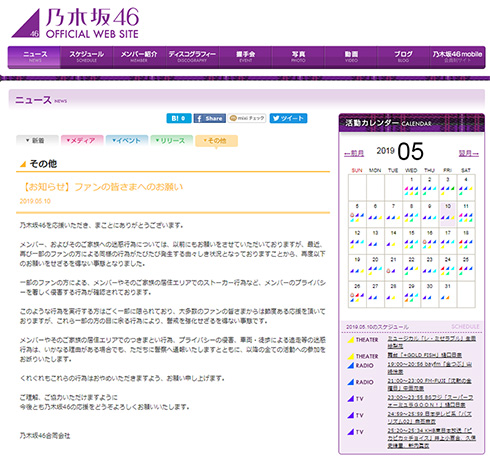Select the 新着 news filter tab

(37, 140)
